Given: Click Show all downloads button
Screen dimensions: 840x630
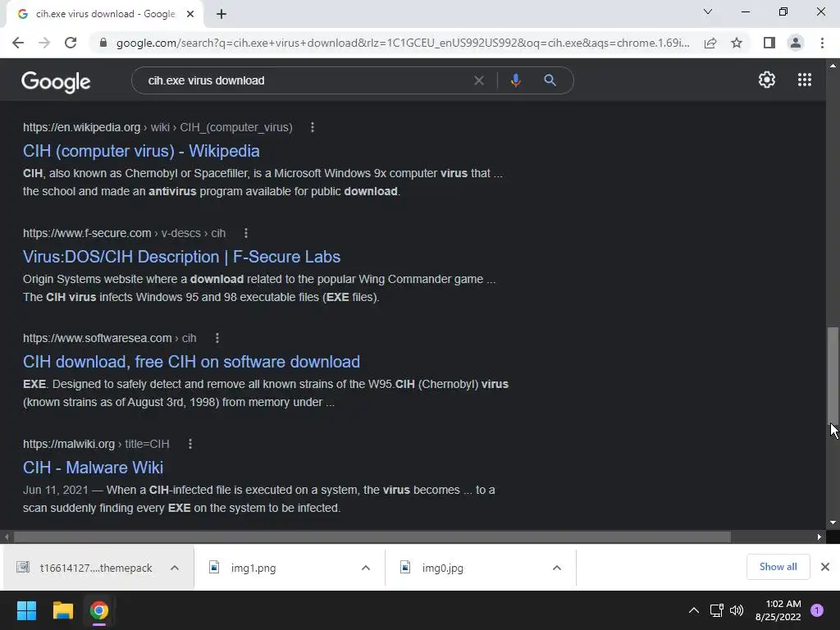Looking at the screenshot, I should coord(778,567).
